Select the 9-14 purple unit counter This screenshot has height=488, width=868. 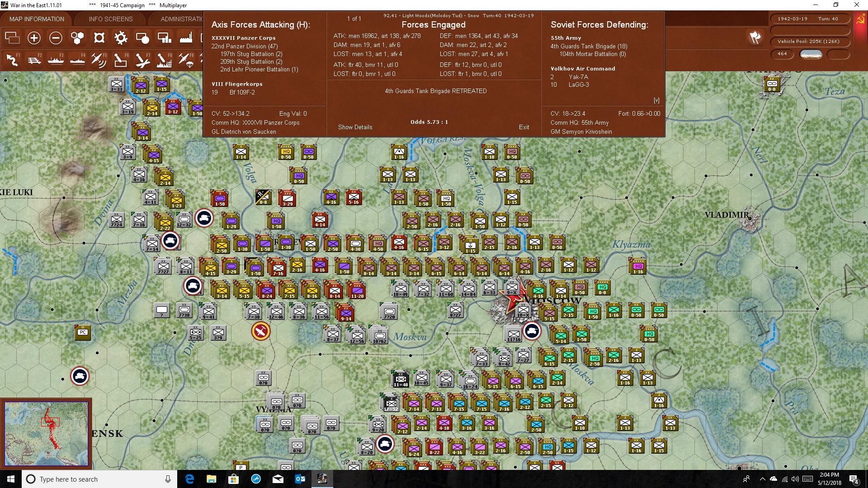click(x=346, y=313)
